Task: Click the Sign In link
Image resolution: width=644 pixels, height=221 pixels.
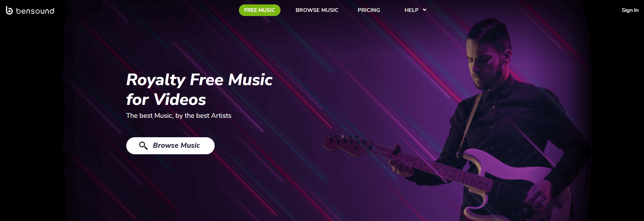Action: [x=630, y=10]
